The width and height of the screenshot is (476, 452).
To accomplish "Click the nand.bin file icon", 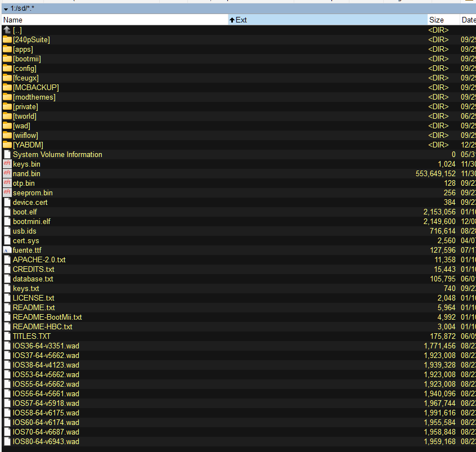I will (7, 174).
